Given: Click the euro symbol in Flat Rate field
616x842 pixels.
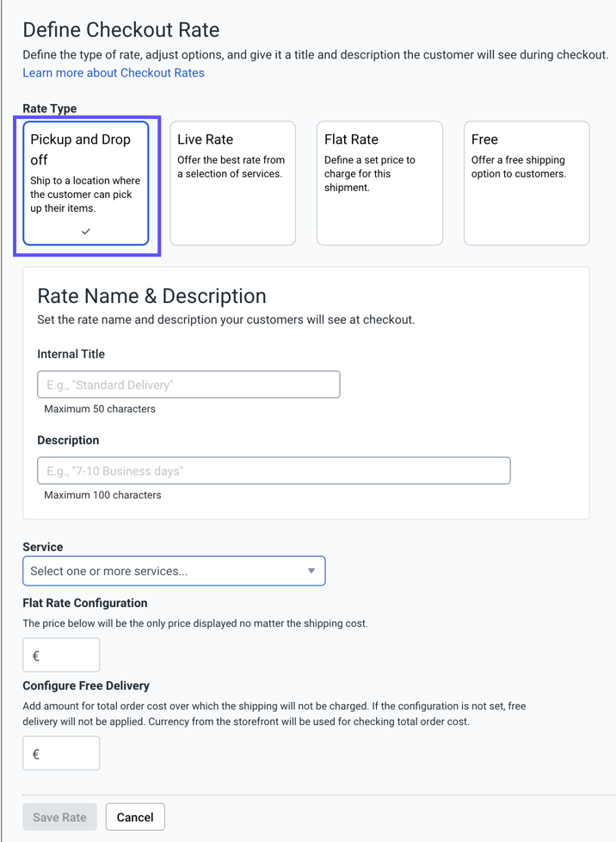Looking at the screenshot, I should (34, 654).
